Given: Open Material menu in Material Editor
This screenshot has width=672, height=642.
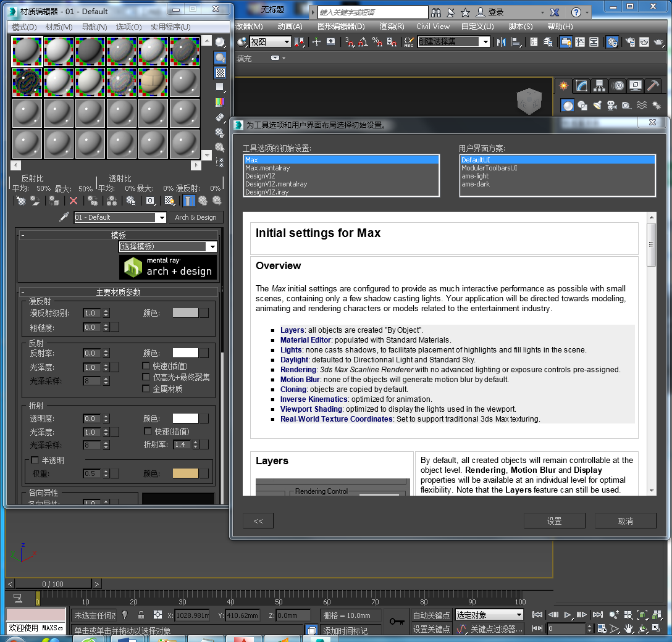Looking at the screenshot, I should 59,27.
